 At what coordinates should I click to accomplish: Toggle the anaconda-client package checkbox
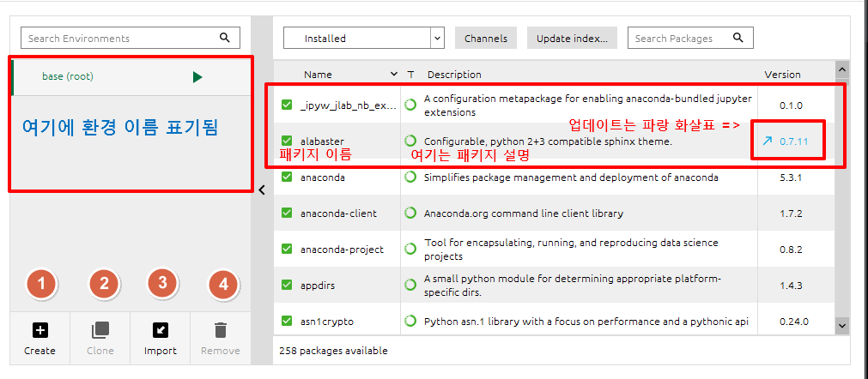click(287, 213)
